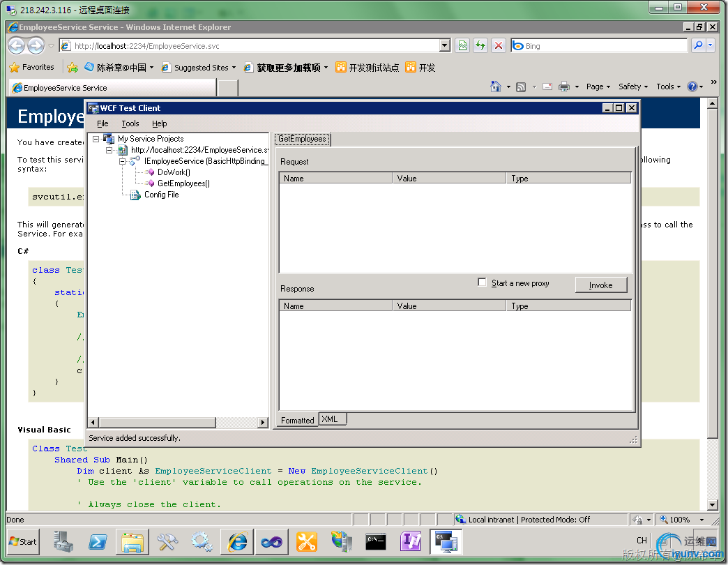Click the tree panel horizontal scrollbar thumb
Viewport: 728px width, 565px height.
(158, 423)
